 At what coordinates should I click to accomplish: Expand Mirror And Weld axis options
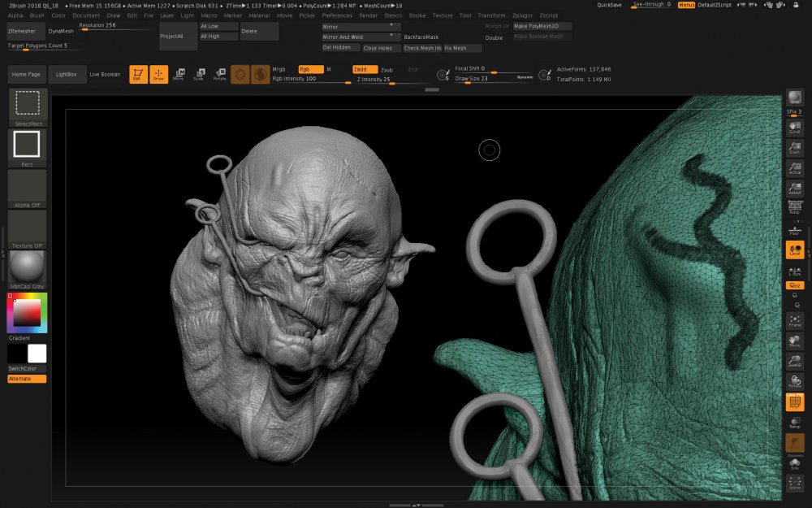tap(361, 37)
